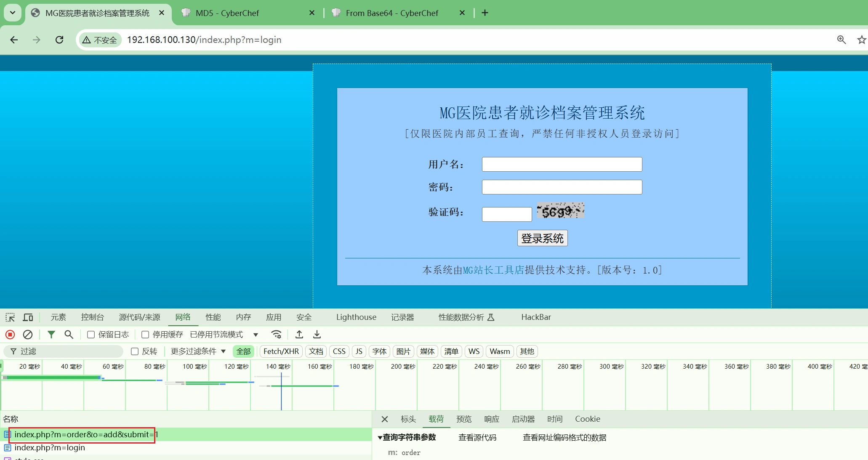Image resolution: width=868 pixels, height=460 pixels.
Task: Click the export HAR download icon
Action: pyautogui.click(x=317, y=335)
